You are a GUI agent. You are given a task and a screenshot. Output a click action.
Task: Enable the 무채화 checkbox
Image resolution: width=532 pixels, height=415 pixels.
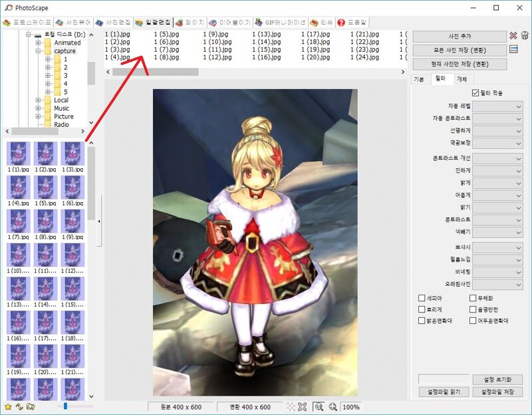473,298
